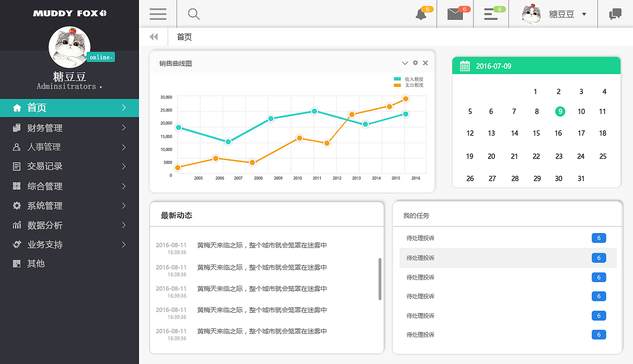Open the 糖豆豆 user dropdown arrow in top bar

click(584, 14)
